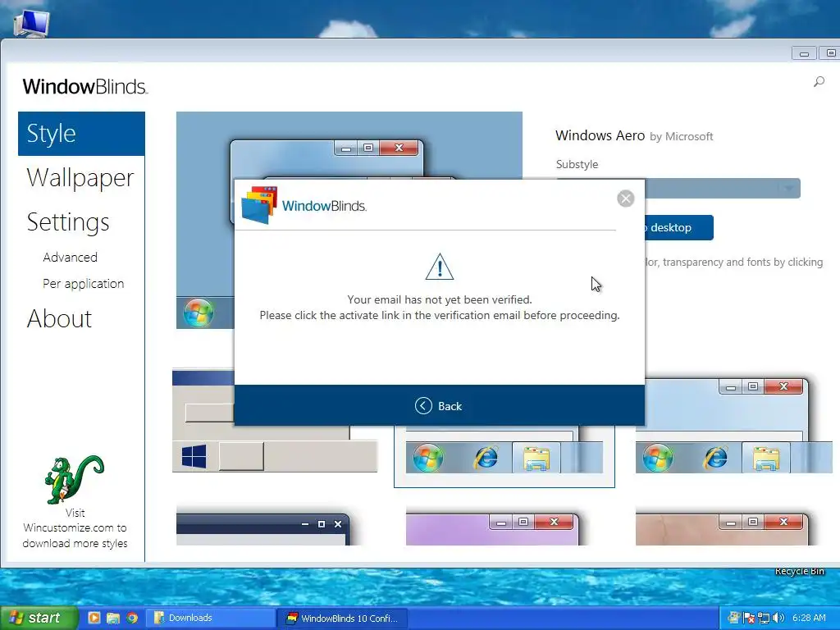Screen dimensions: 840x630
Task: Open My Computer desktop icon
Action: coord(31,22)
